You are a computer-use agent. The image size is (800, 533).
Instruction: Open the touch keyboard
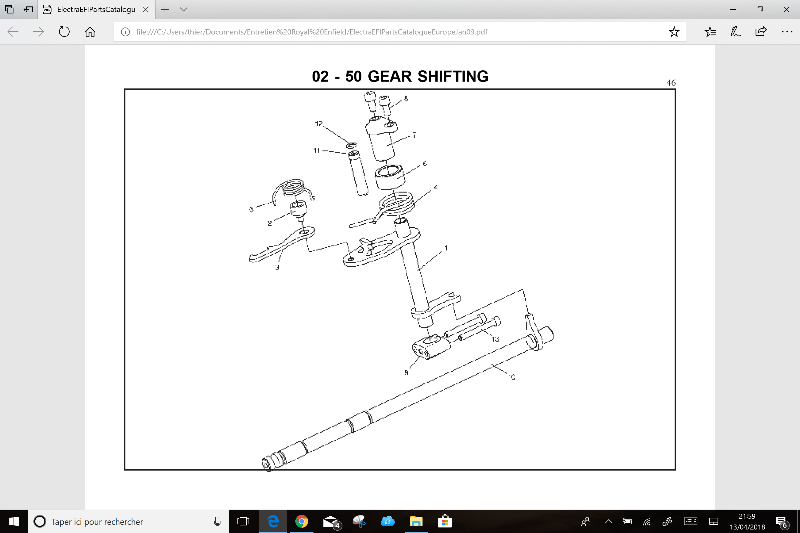click(690, 521)
